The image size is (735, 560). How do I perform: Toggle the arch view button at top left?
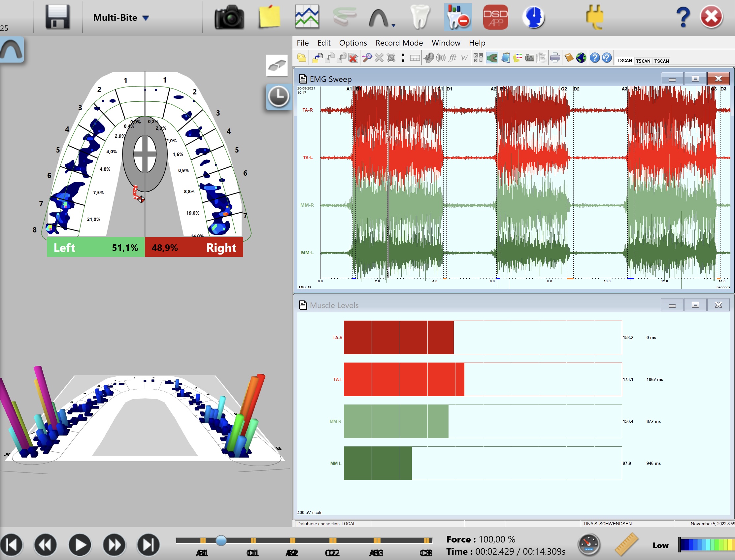click(12, 50)
